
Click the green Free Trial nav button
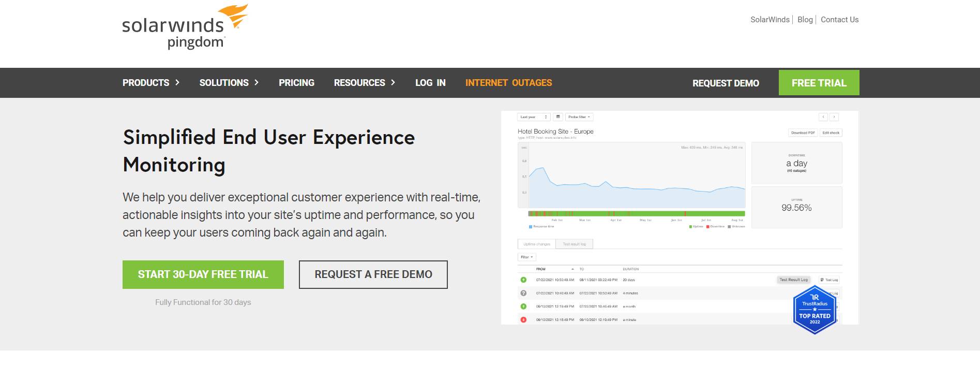[x=819, y=83]
